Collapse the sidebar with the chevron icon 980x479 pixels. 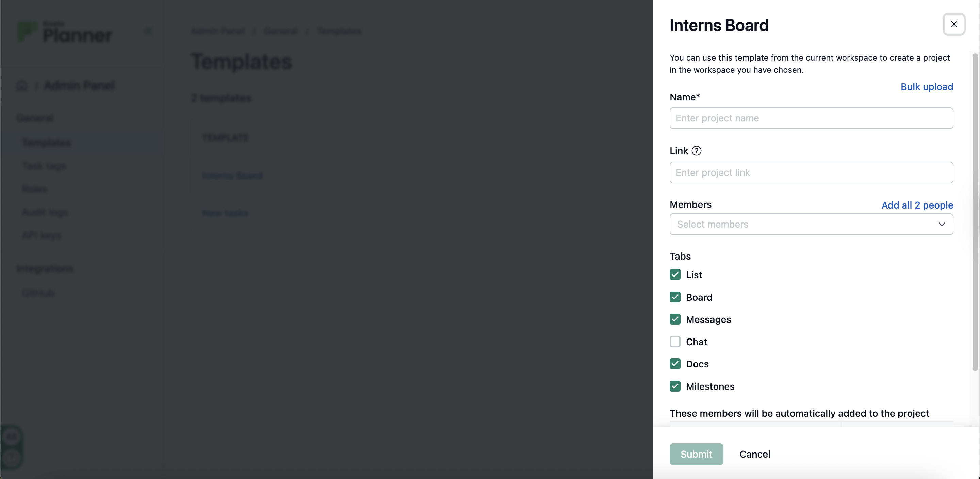click(x=148, y=31)
